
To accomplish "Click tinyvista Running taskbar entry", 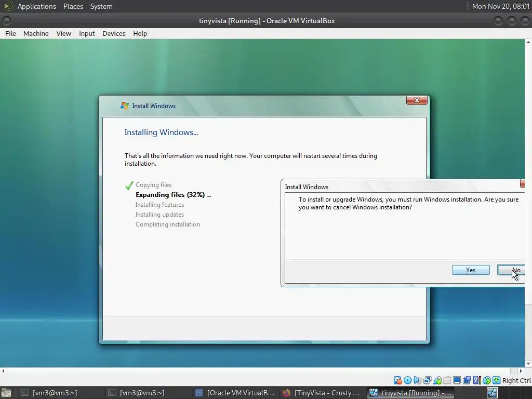I will [411, 393].
